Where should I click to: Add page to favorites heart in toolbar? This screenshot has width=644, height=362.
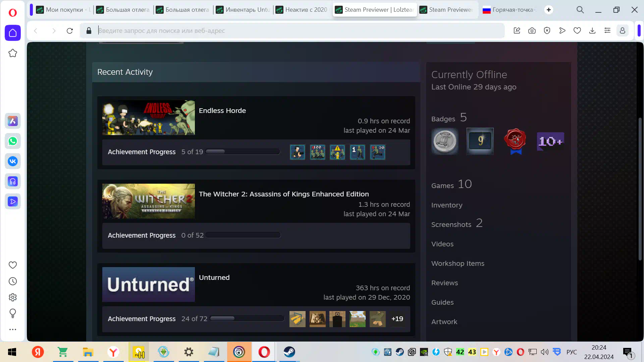(577, 31)
